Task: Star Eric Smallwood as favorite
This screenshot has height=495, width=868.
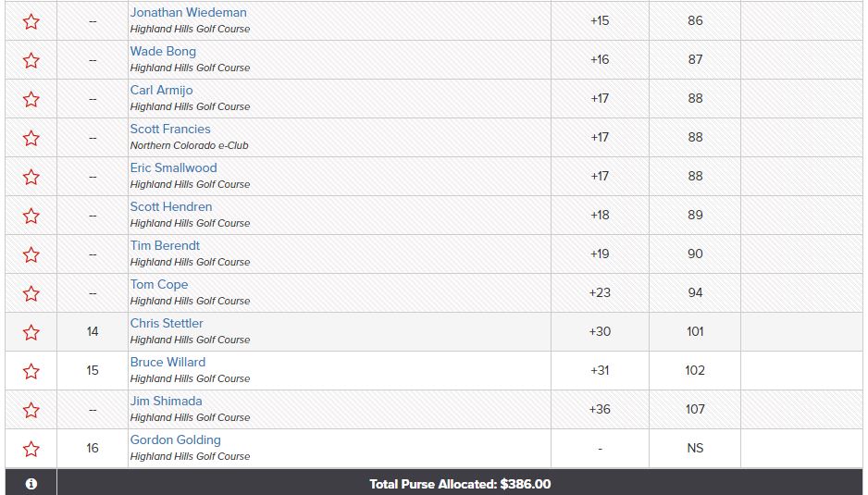Action: tap(31, 177)
